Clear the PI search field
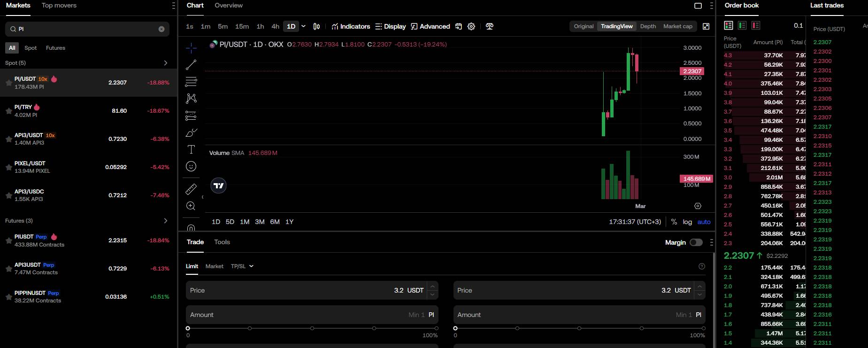This screenshot has width=868, height=348. click(161, 29)
